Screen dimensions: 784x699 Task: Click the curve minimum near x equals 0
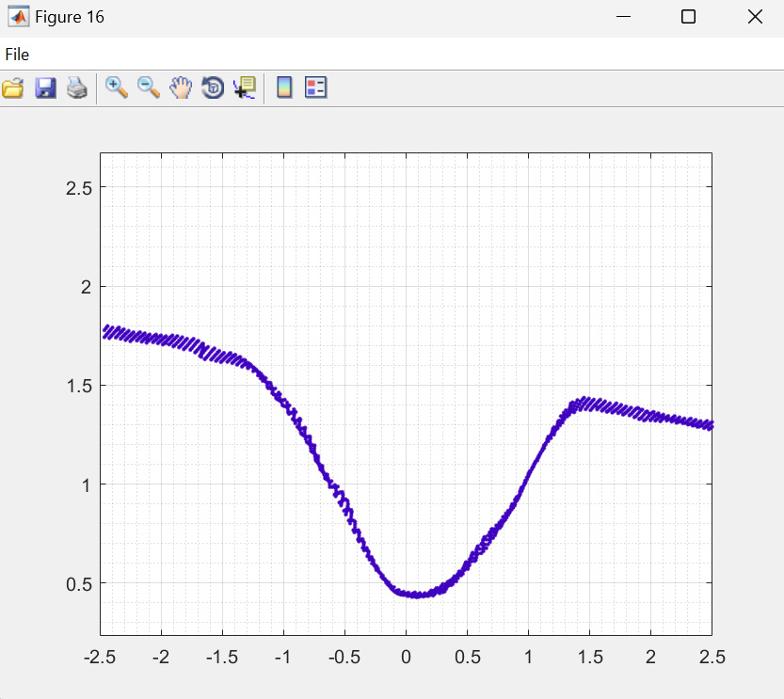click(x=417, y=595)
